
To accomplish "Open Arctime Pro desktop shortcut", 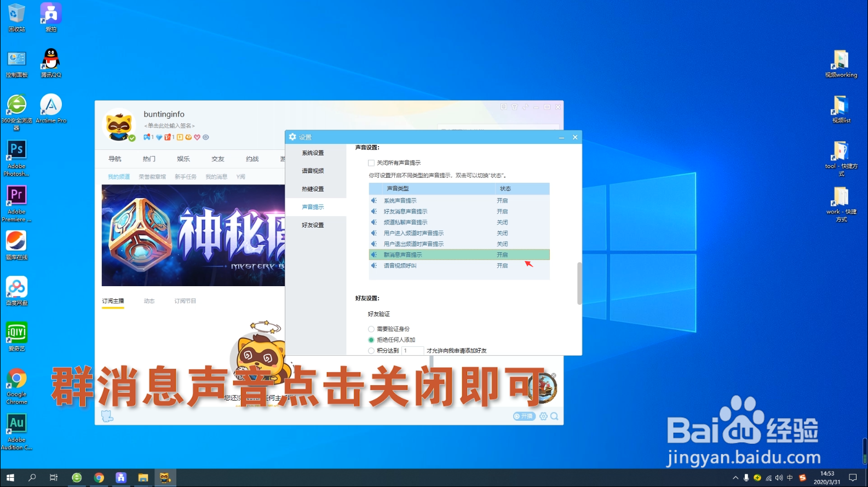I will 51,108.
